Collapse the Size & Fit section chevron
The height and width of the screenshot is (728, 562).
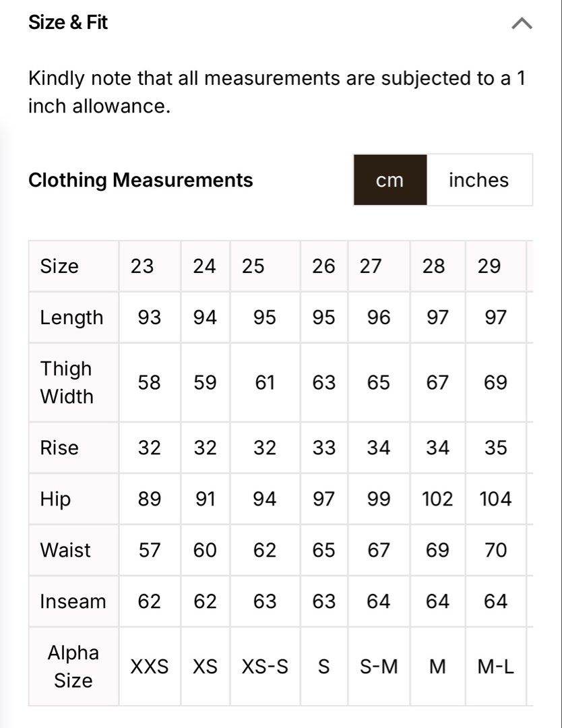point(522,23)
